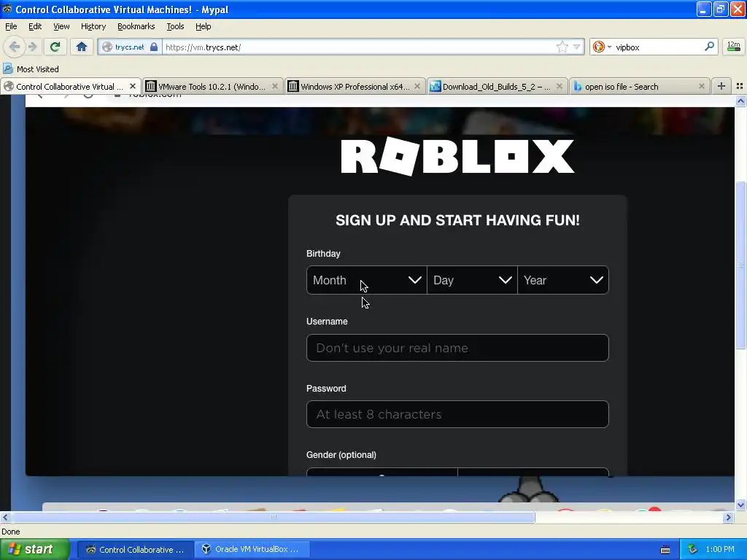Click the vipbox search box
747x560 pixels.
pos(657,47)
